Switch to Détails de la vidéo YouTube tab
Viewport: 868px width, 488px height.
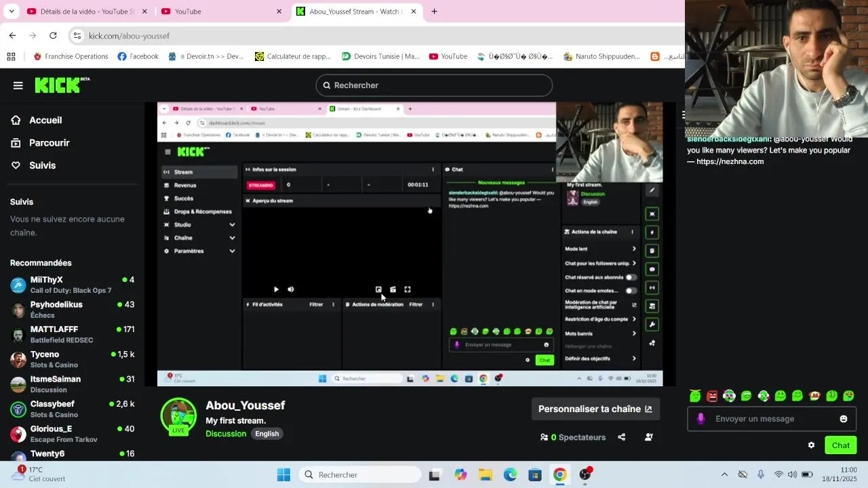point(87,12)
